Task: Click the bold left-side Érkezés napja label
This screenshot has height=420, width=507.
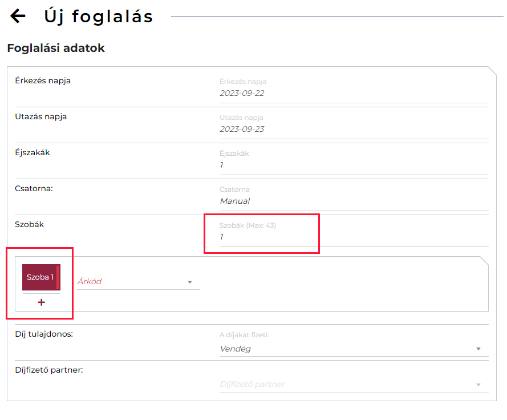Action: 43,80
